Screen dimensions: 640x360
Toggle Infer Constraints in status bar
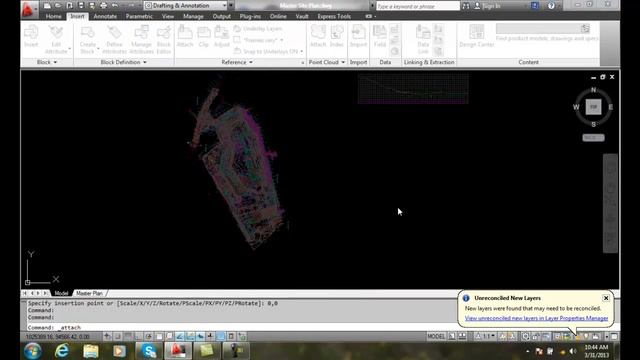click(107, 336)
